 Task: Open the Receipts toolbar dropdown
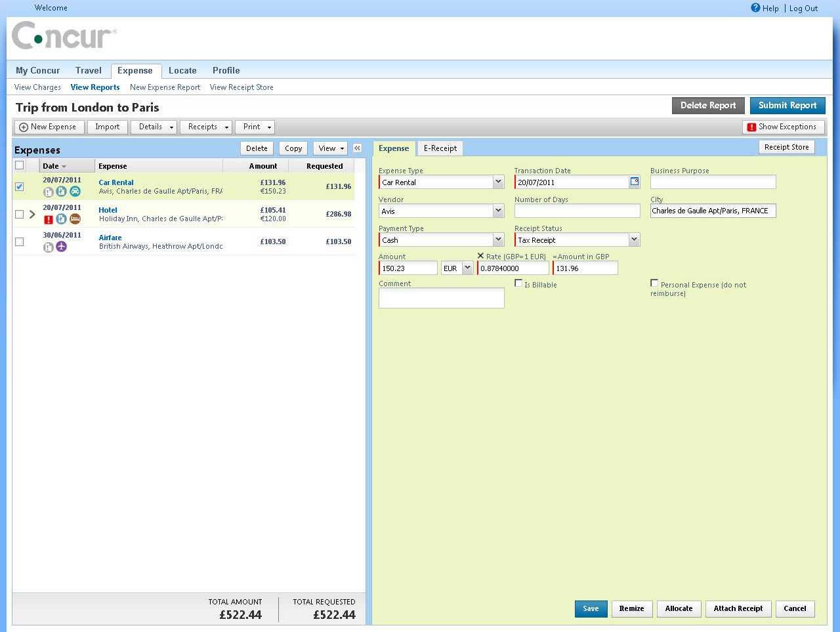click(206, 127)
